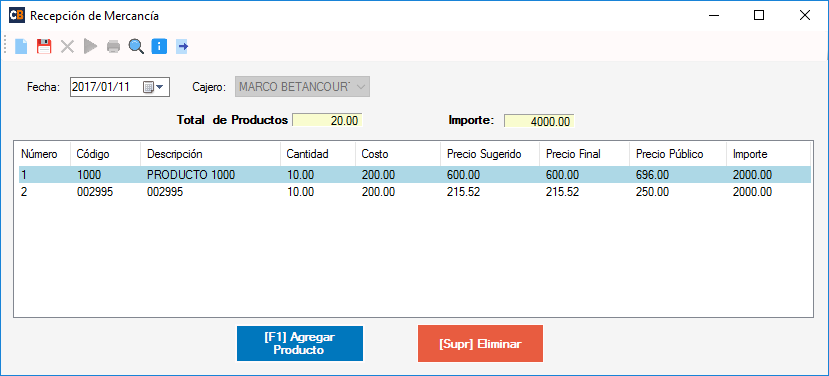Click Precio Sugerido value 215.52
Image resolution: width=829 pixels, height=376 pixels.
pos(463,192)
